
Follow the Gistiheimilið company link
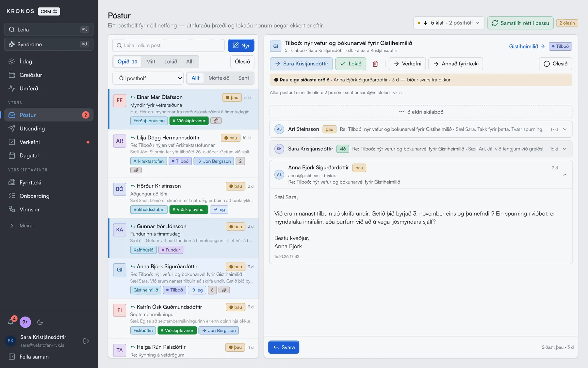click(527, 46)
